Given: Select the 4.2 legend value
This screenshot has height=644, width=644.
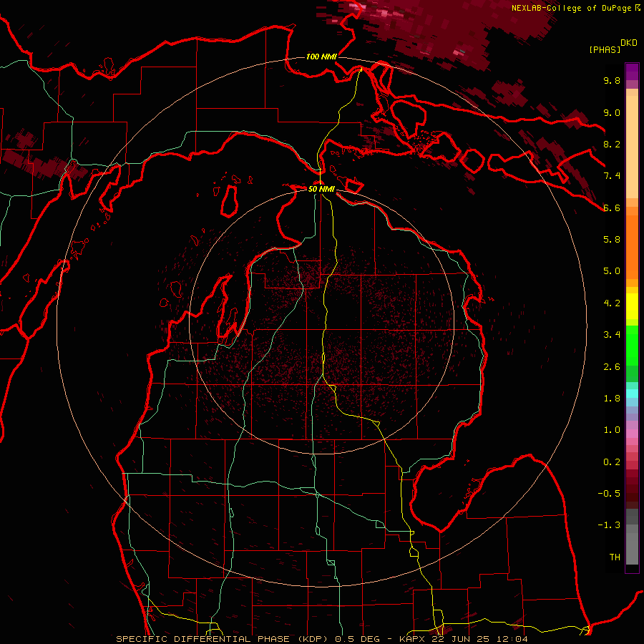Looking at the screenshot, I should pos(612,303).
